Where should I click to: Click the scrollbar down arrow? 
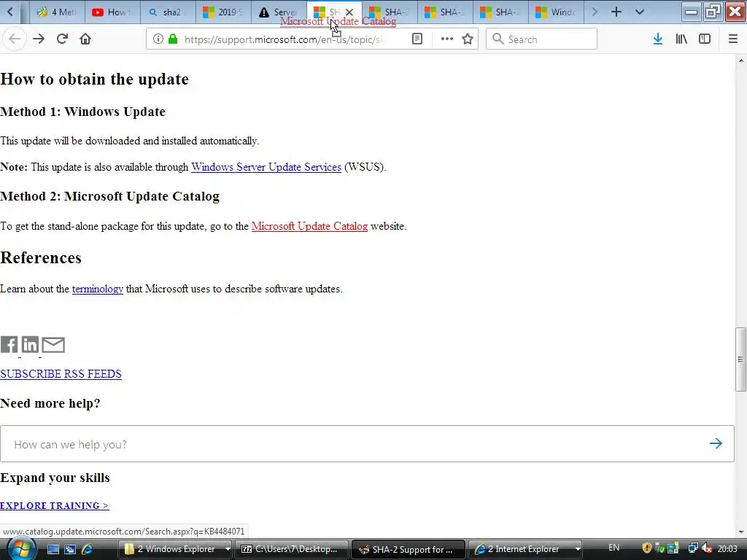pos(741,532)
